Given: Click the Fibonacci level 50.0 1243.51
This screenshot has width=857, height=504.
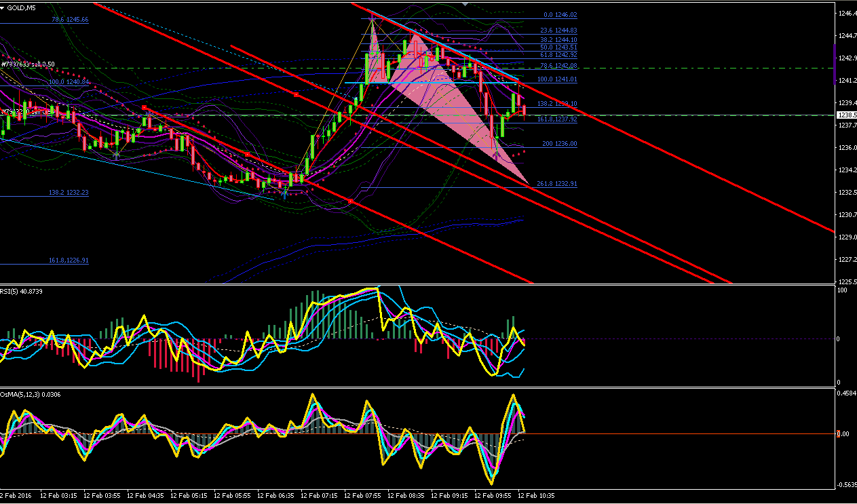Looking at the screenshot, I should [x=558, y=47].
